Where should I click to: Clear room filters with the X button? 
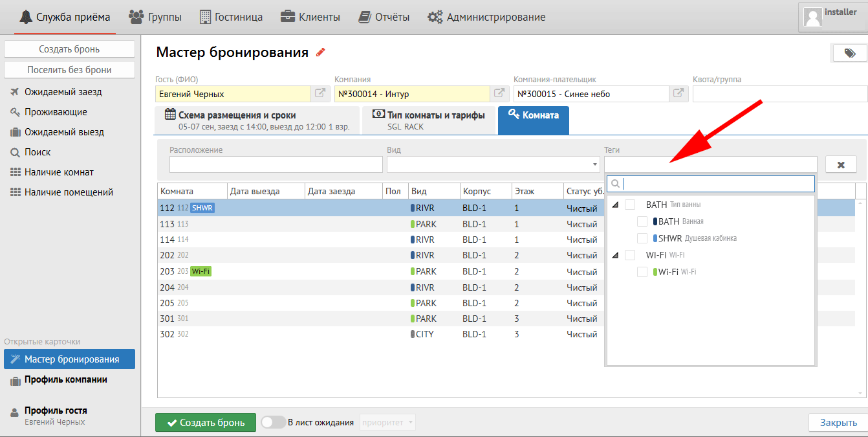[841, 164]
